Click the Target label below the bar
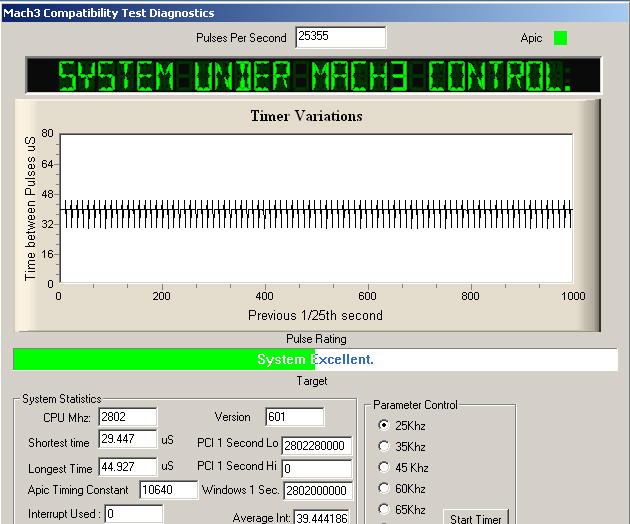 (312, 381)
